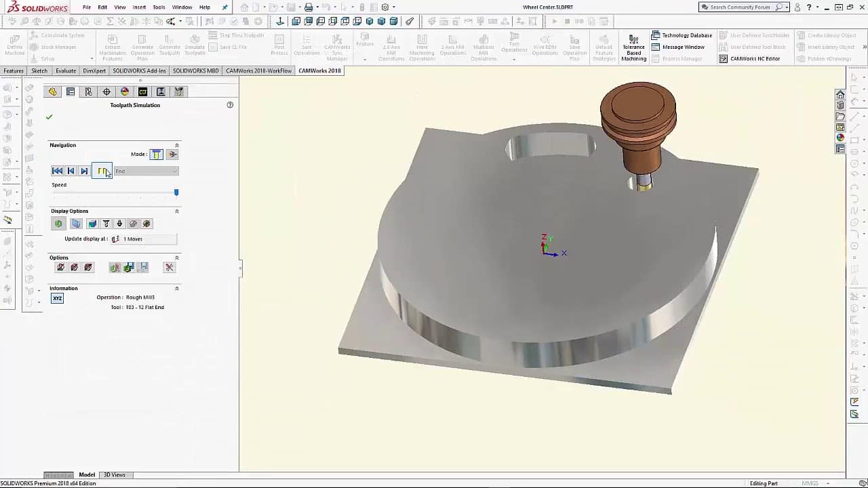Image resolution: width=868 pixels, height=488 pixels.
Task: Open the Edit menu
Action: [102, 7]
